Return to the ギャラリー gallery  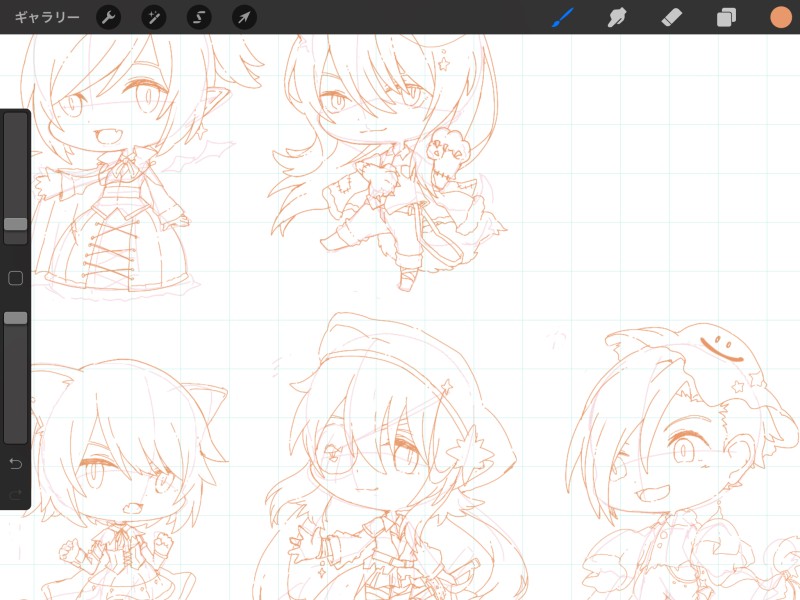pyautogui.click(x=46, y=17)
